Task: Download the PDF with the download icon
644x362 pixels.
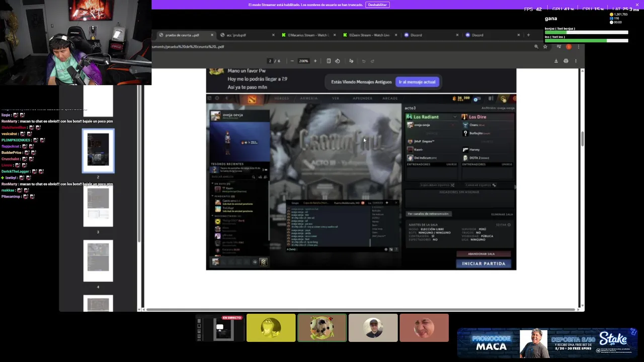Action: tap(556, 61)
